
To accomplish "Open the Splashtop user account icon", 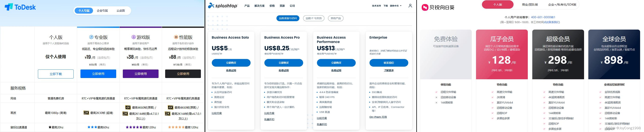I will [410, 6].
